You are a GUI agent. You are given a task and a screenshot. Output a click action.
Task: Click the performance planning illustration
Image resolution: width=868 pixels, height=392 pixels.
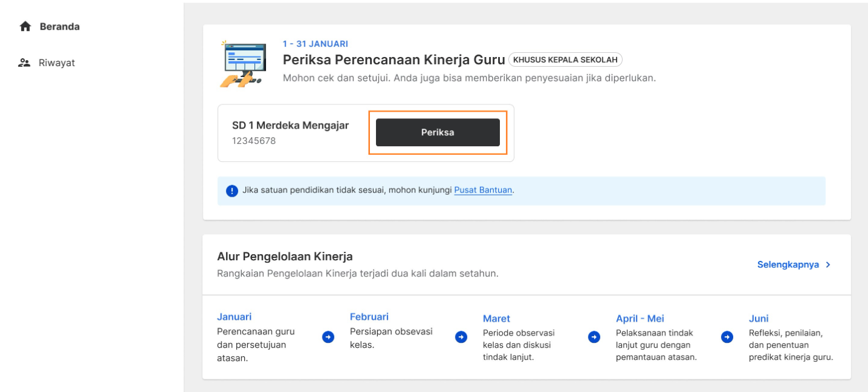[x=243, y=64]
